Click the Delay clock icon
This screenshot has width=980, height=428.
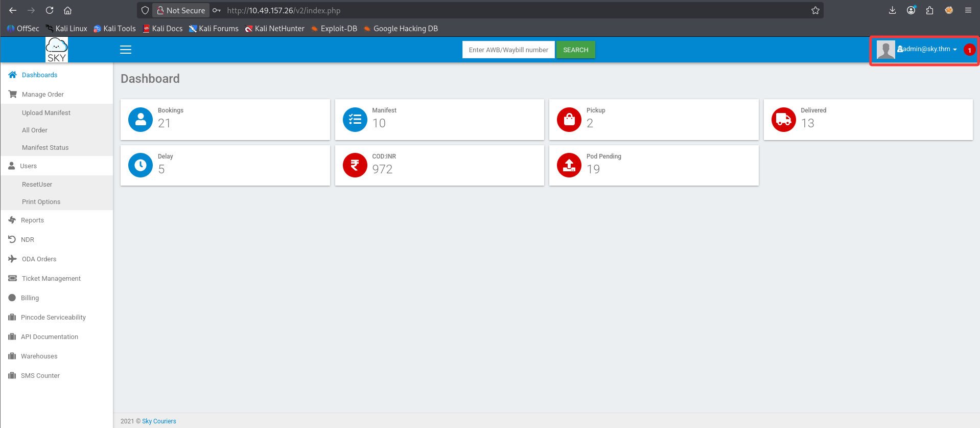(141, 165)
